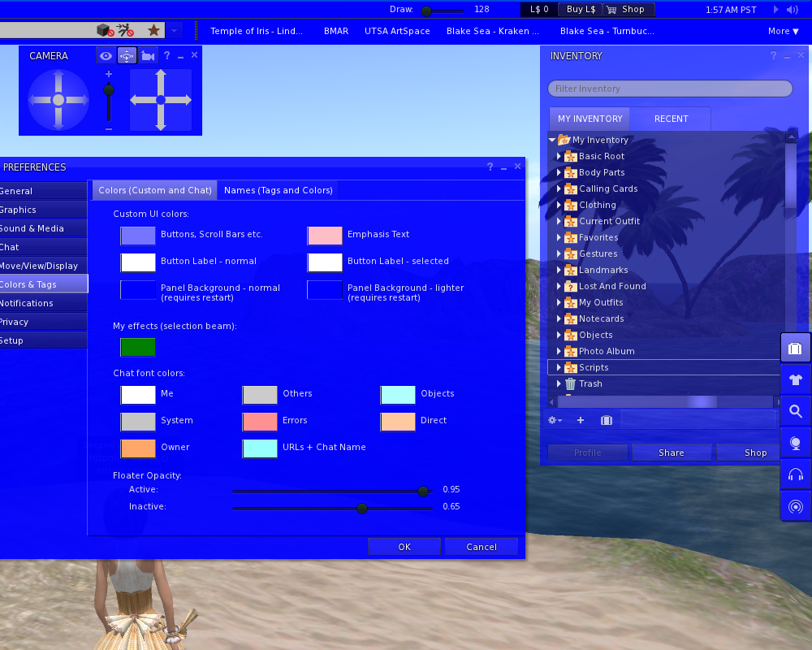Click the headphones sidebar icon

795,474
